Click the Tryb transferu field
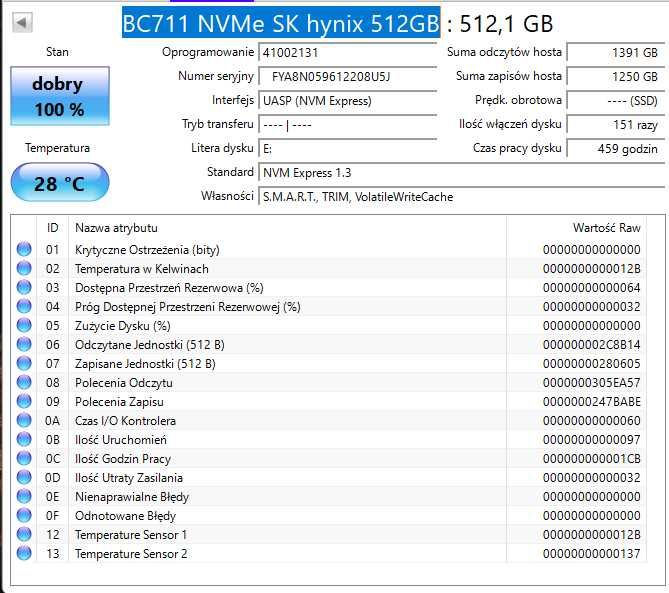The image size is (669, 593). tap(348, 125)
